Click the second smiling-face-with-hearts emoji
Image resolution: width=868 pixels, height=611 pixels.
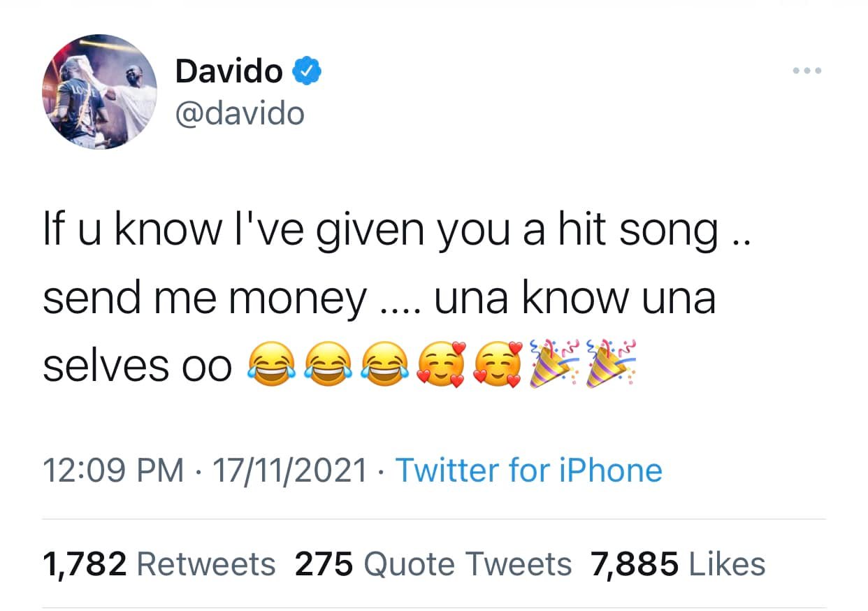click(x=498, y=364)
